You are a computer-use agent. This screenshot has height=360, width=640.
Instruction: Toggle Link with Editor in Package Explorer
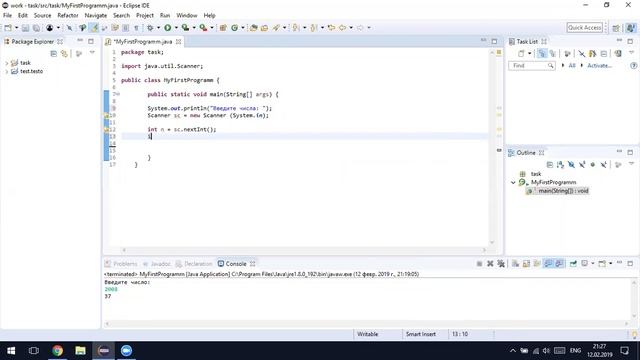pos(64,53)
